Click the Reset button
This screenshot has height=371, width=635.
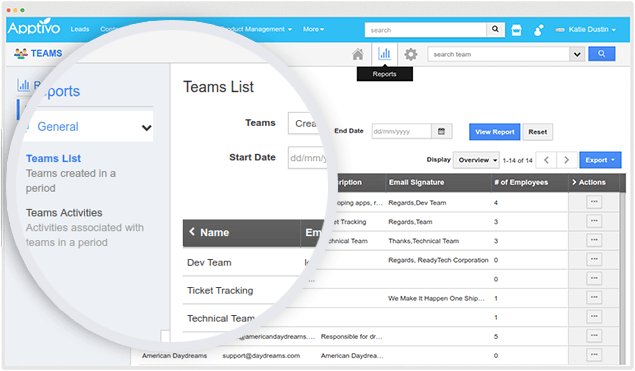point(537,132)
